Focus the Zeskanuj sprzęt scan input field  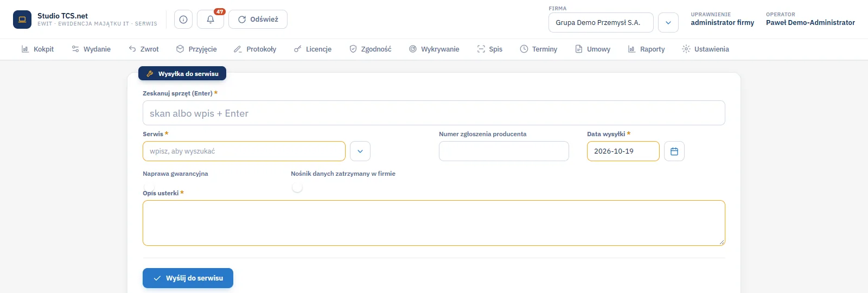coord(434,113)
